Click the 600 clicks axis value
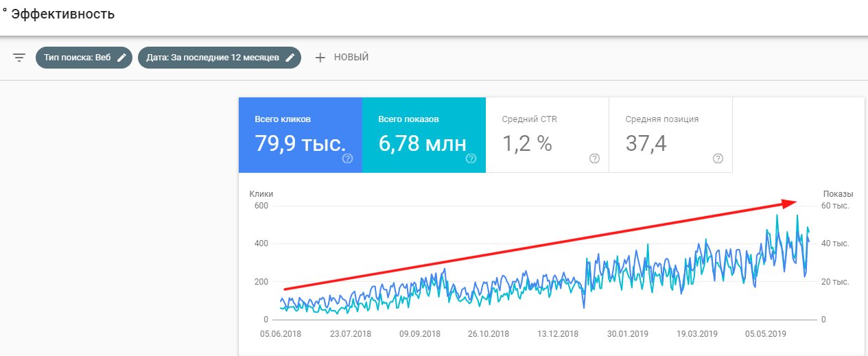Screen dimensions: 868x356 261,206
